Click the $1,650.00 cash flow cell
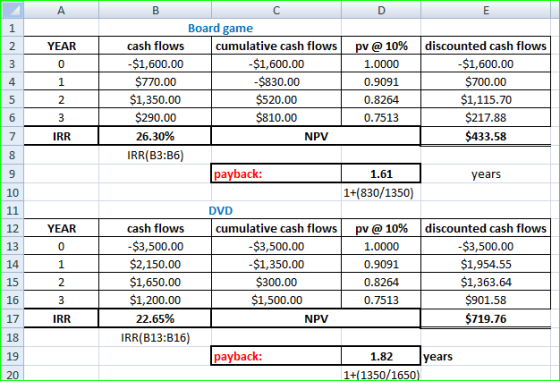This screenshot has height=381, width=560. [155, 282]
